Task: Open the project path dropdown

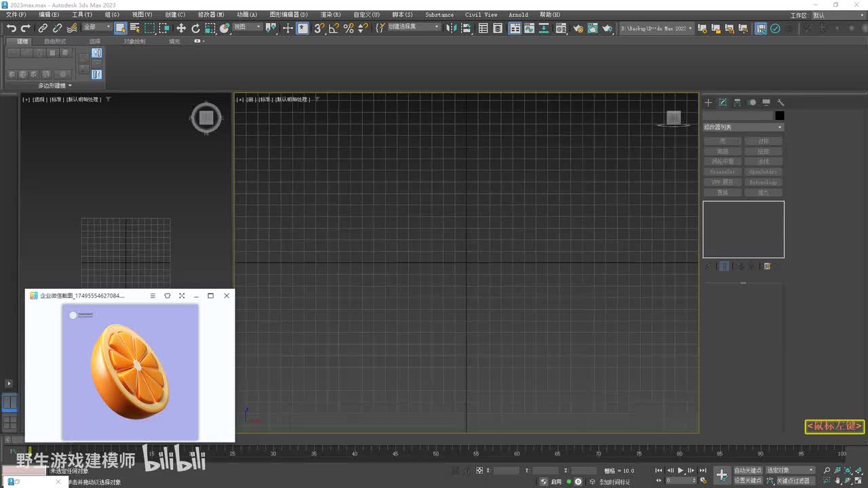Action: tap(657, 28)
